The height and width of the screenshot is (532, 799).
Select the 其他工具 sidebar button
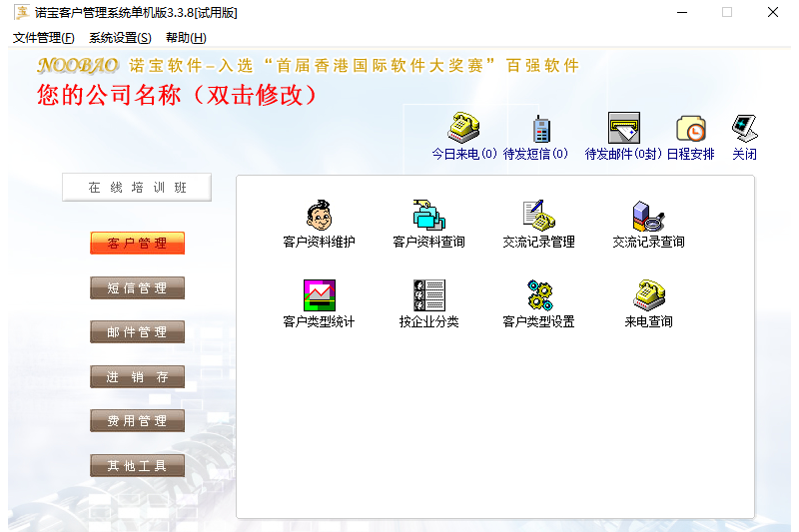coord(137,465)
